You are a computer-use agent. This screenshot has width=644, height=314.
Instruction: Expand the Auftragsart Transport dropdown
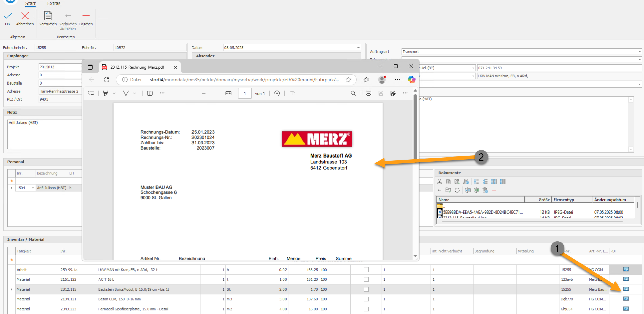tap(640, 52)
